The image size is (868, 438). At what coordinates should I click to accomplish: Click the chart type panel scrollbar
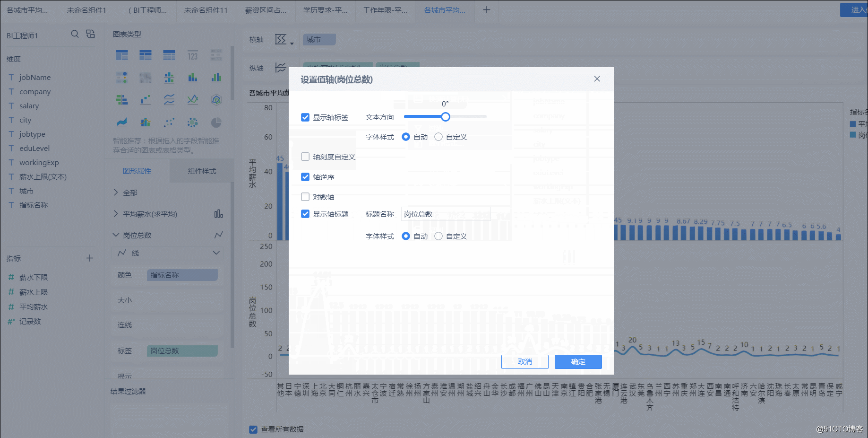232,73
